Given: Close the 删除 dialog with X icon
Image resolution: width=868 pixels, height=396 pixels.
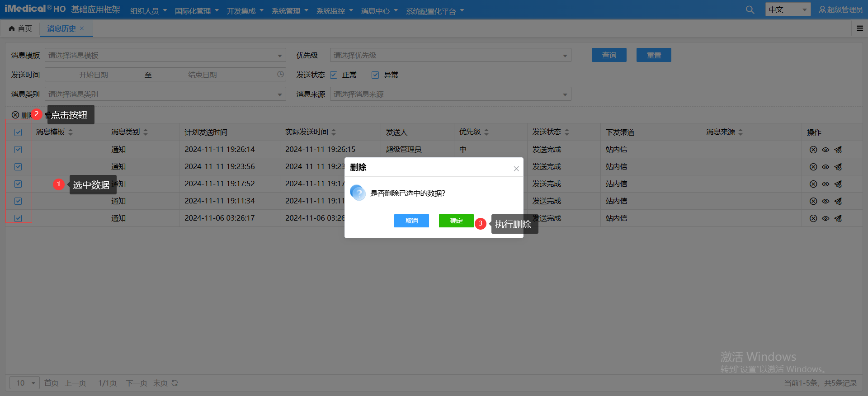Looking at the screenshot, I should [x=516, y=169].
